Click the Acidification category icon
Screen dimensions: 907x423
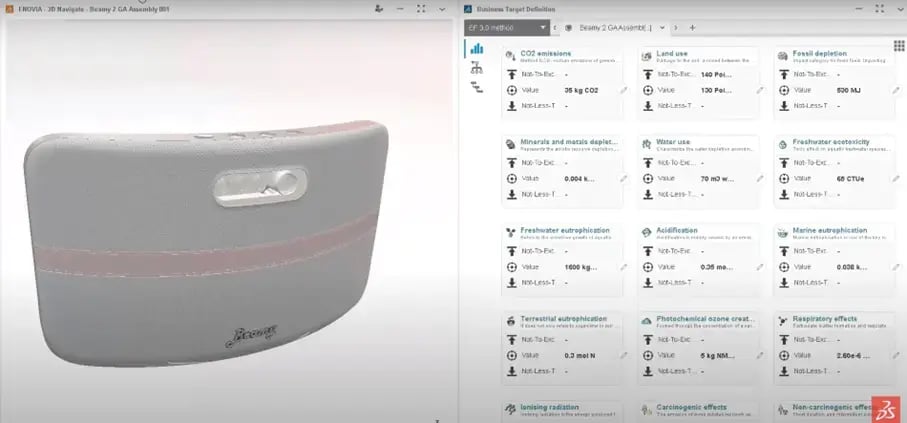click(x=647, y=233)
